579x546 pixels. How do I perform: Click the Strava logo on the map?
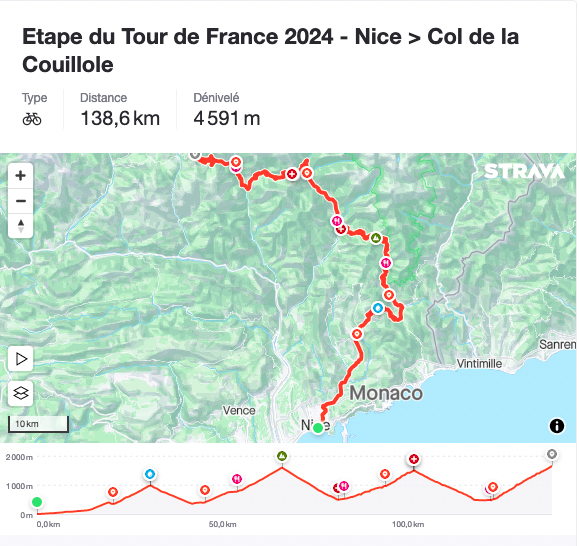click(524, 171)
